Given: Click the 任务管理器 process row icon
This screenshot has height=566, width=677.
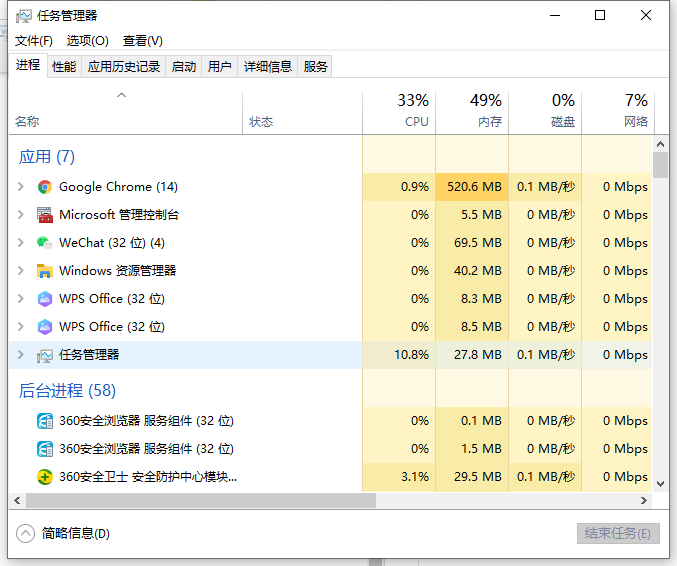Looking at the screenshot, I should tap(44, 355).
